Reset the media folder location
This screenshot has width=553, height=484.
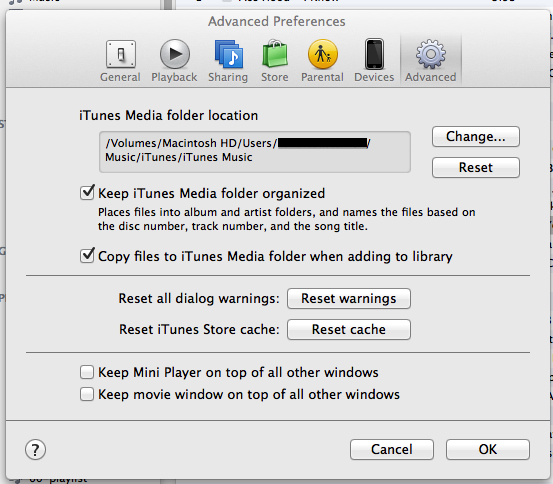point(476,167)
